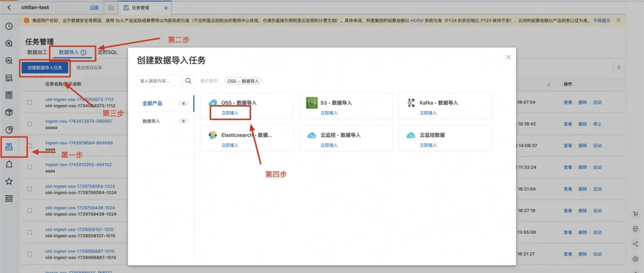Viewport: 644px width, 273px height.
Task: Click the HCRM link in banner
Action: point(416,20)
